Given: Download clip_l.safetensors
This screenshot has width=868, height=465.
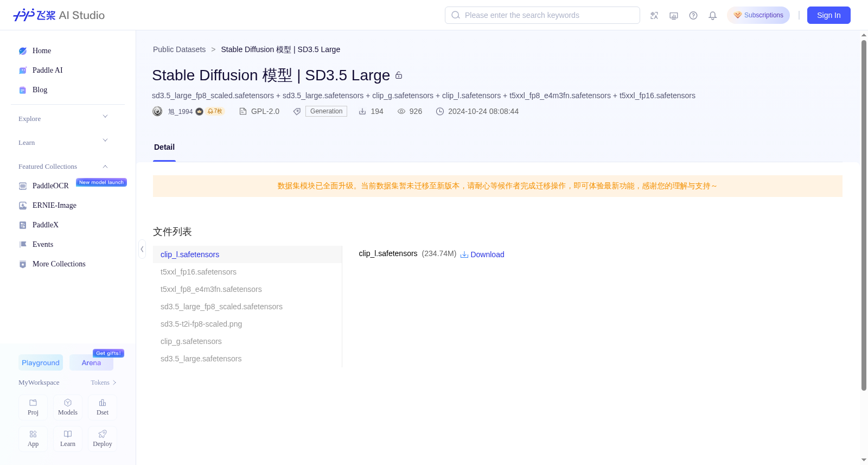Looking at the screenshot, I should [482, 254].
